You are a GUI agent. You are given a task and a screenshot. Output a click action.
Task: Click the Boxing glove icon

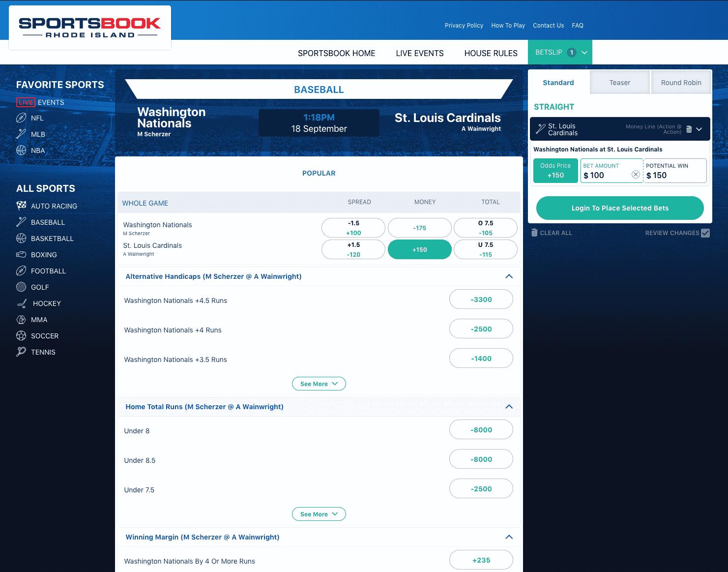coord(21,254)
